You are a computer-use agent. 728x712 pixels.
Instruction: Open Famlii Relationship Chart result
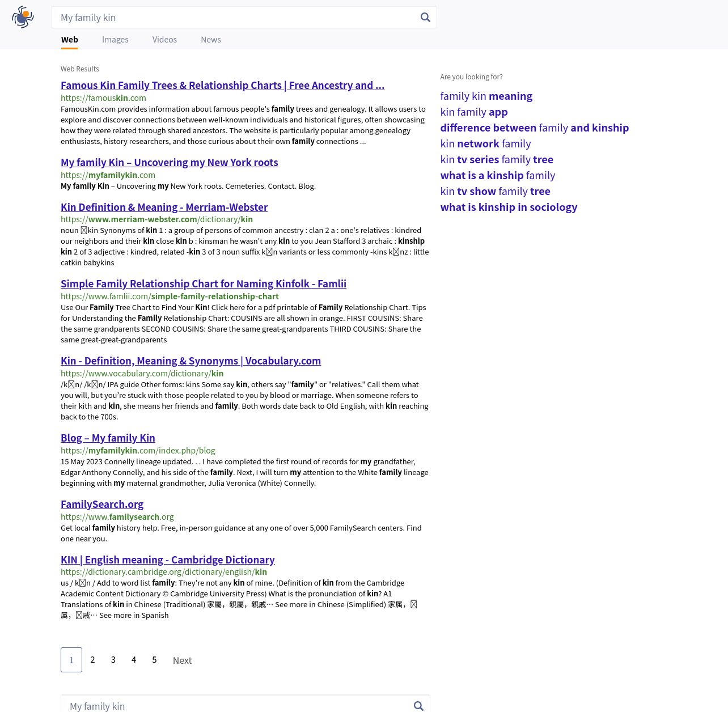click(204, 284)
